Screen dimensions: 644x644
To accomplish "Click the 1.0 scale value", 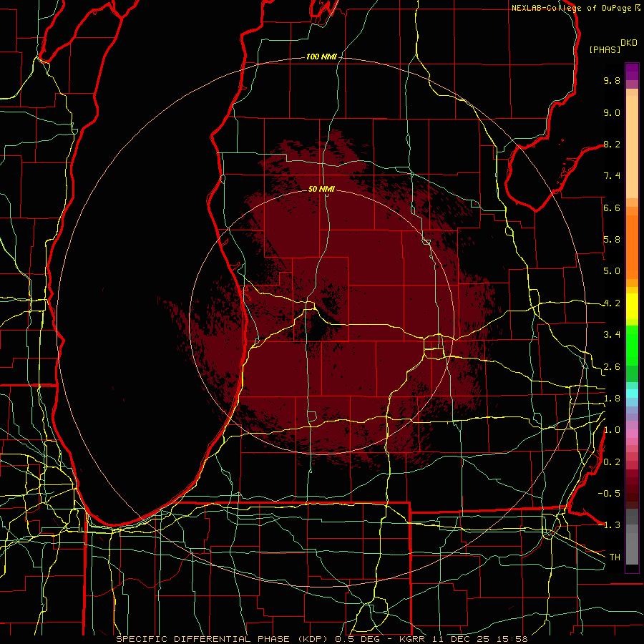I will coord(612,430).
